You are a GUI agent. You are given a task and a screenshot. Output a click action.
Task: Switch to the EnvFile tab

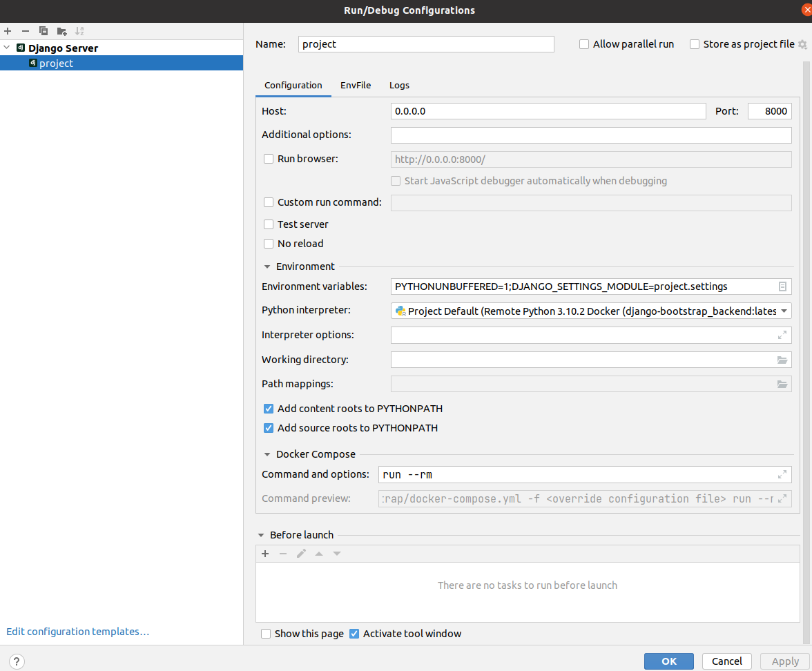point(355,86)
